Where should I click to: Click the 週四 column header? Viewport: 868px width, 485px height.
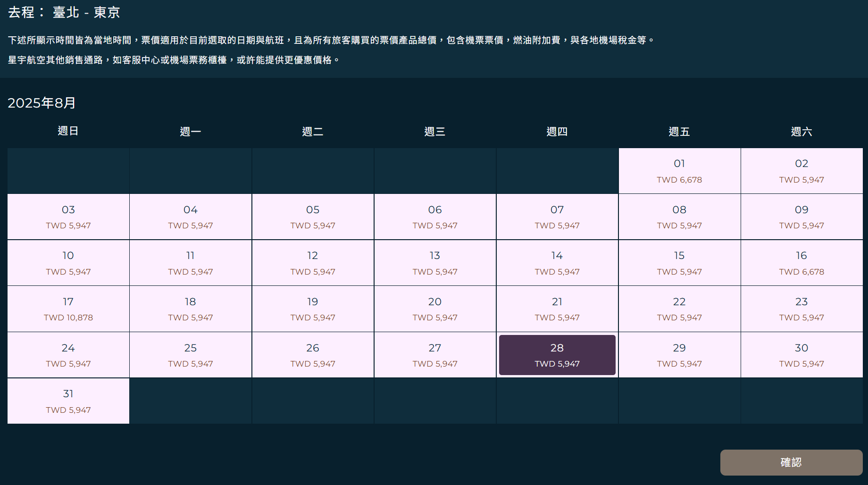557,131
